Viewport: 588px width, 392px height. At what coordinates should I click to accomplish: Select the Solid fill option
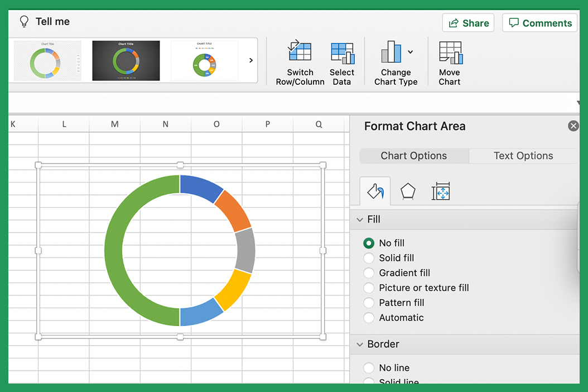(x=369, y=258)
